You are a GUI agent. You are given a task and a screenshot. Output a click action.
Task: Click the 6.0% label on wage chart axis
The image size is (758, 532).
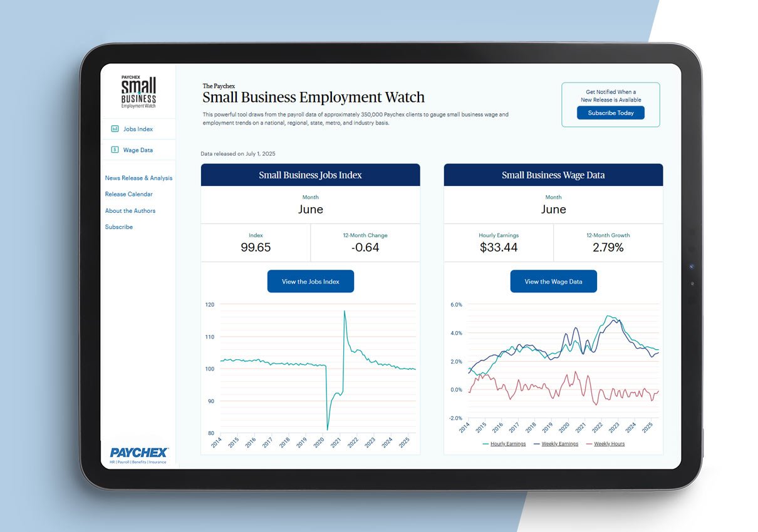coord(456,305)
